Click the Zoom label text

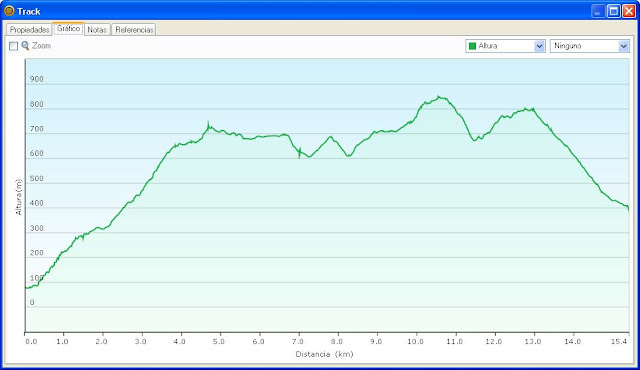pos(41,46)
